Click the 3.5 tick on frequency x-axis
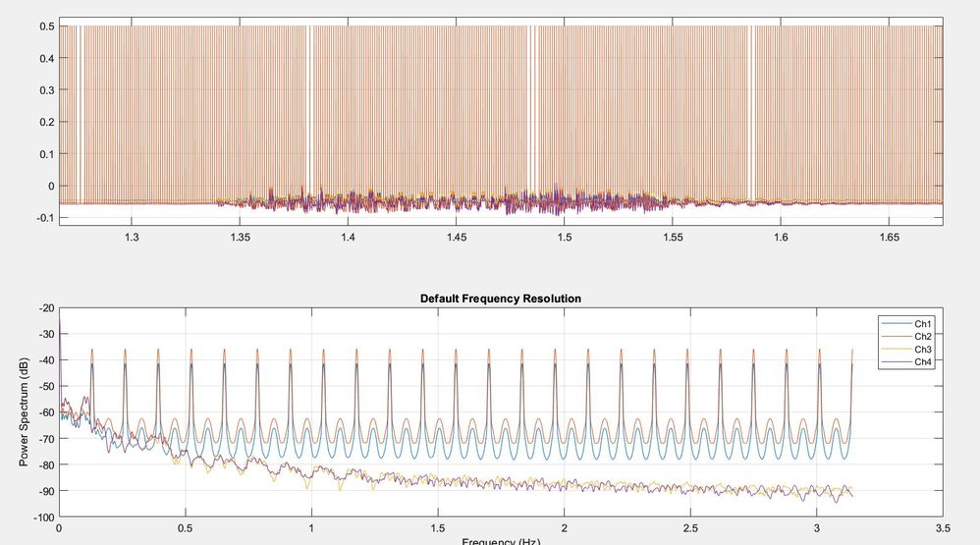Screen dimensions: 980x545 943,528
